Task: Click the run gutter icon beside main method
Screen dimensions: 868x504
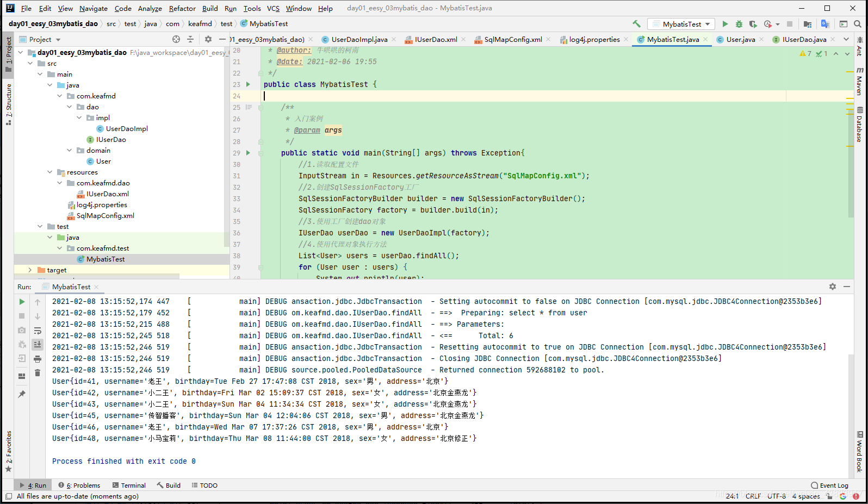Action: 248,153
